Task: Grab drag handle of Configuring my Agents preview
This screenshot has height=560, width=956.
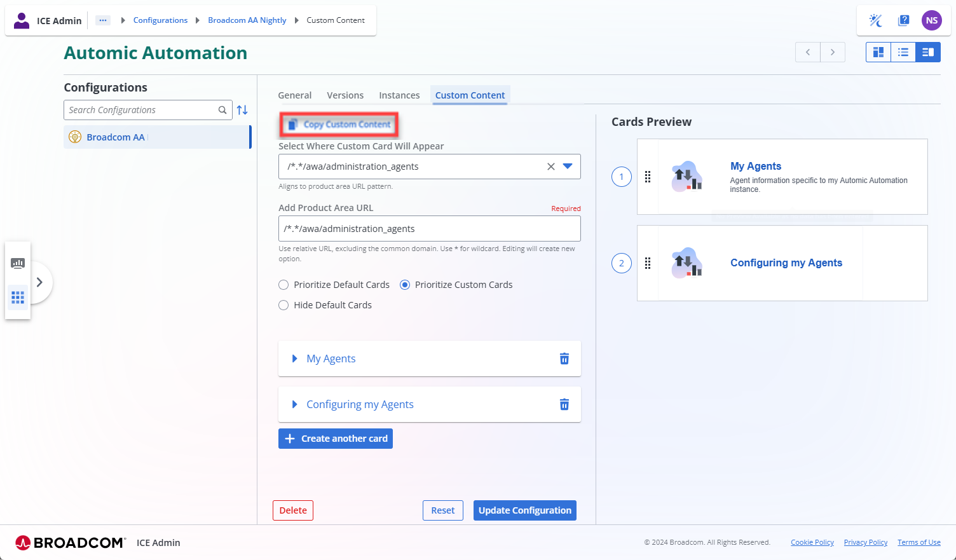Action: pyautogui.click(x=648, y=263)
